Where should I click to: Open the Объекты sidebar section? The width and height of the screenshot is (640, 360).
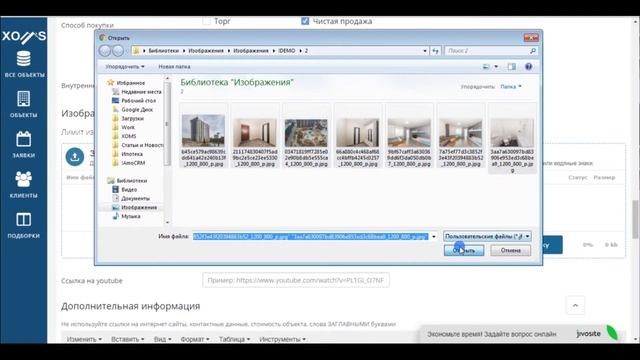[24, 104]
